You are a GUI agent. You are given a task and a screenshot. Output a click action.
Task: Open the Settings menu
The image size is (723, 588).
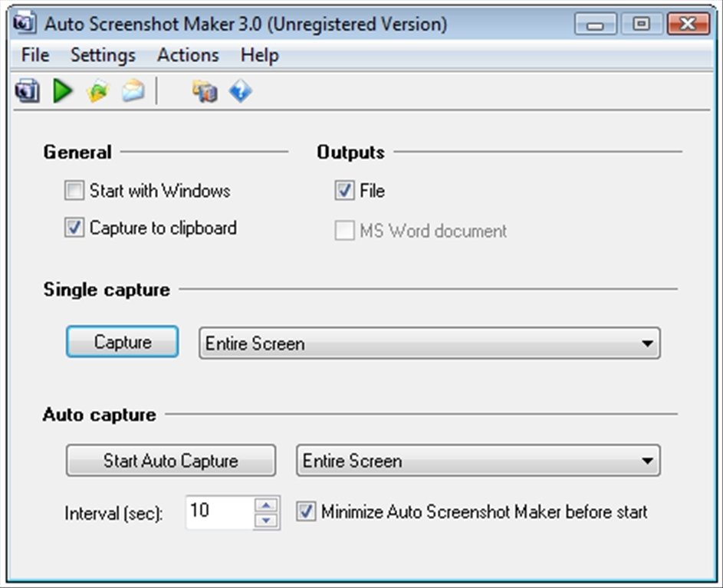coord(103,55)
